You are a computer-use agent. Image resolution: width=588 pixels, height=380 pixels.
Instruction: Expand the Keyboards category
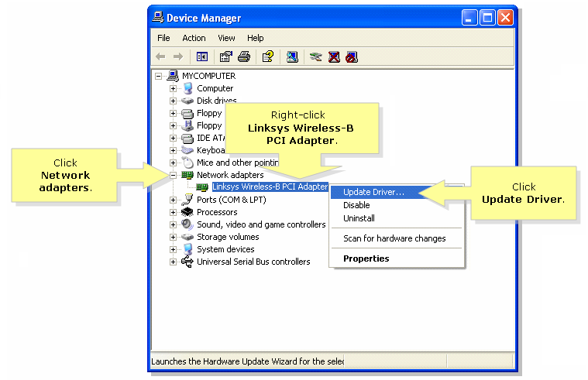[173, 150]
